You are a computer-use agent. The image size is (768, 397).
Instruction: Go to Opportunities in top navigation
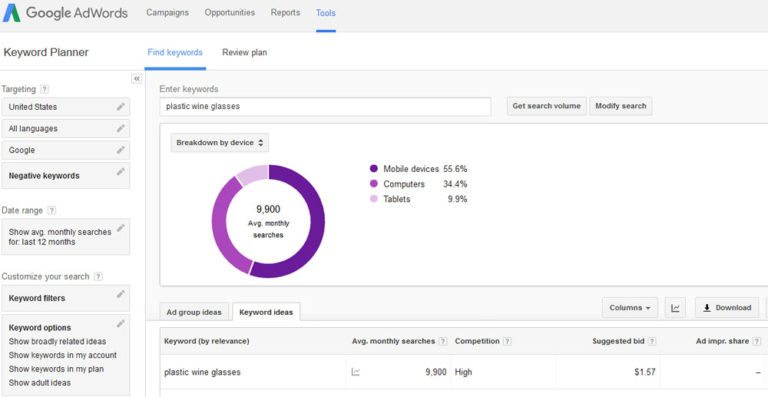click(230, 13)
